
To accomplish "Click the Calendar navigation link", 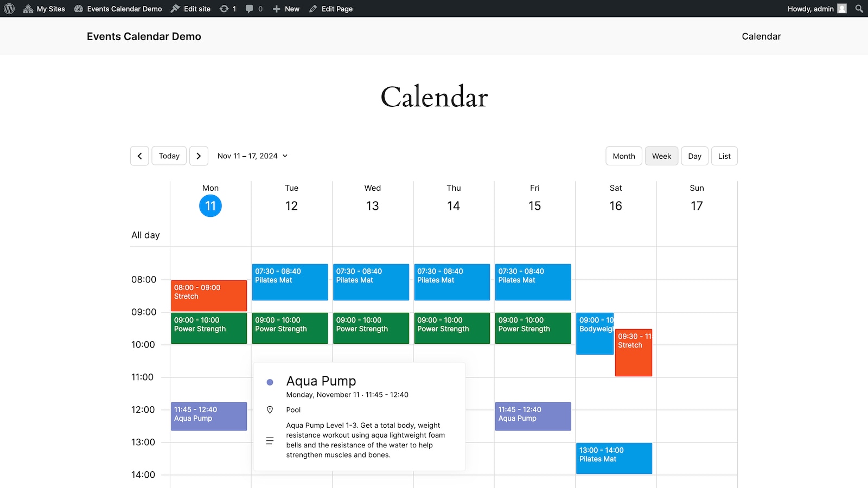I will (x=761, y=36).
